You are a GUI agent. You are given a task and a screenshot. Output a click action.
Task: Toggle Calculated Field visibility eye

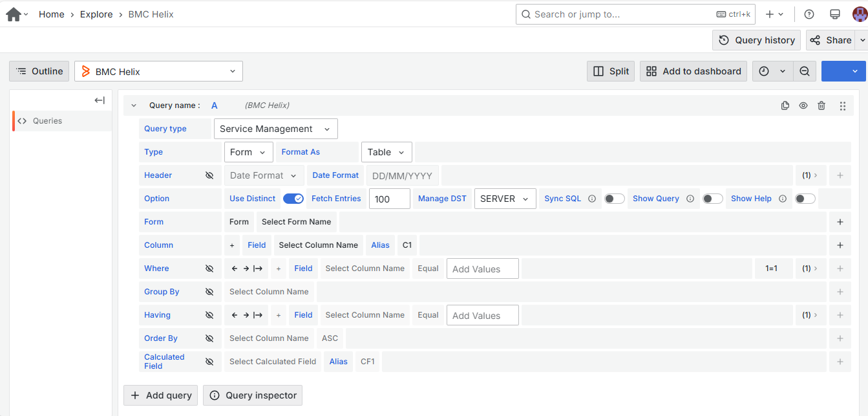point(209,362)
